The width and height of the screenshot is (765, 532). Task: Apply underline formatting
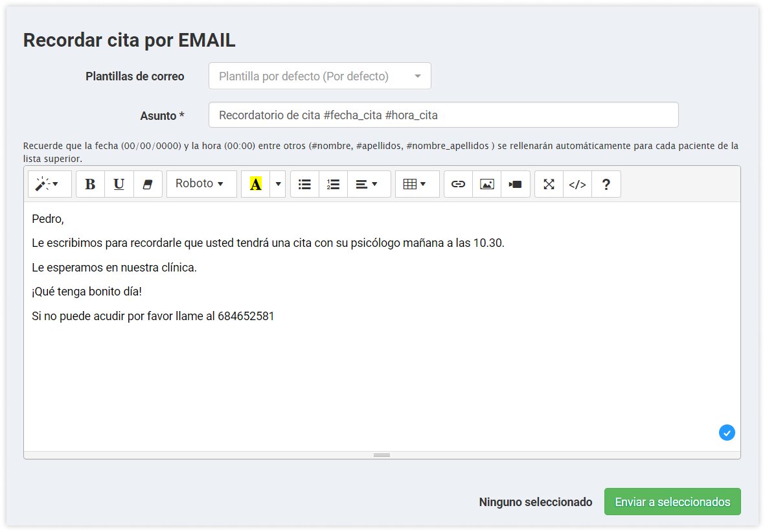click(x=119, y=184)
